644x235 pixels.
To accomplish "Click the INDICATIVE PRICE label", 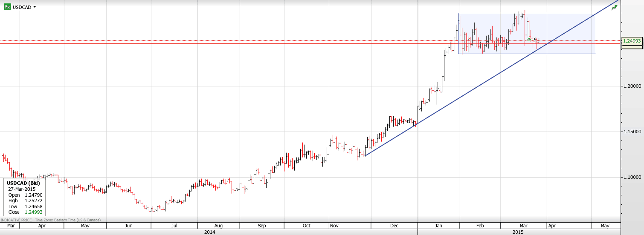I will pyautogui.click(x=16, y=220).
